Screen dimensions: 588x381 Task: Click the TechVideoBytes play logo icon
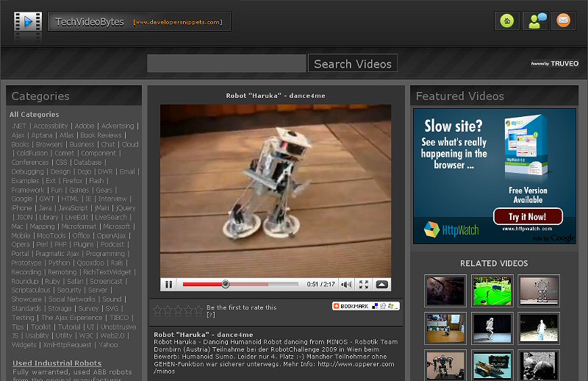(27, 22)
